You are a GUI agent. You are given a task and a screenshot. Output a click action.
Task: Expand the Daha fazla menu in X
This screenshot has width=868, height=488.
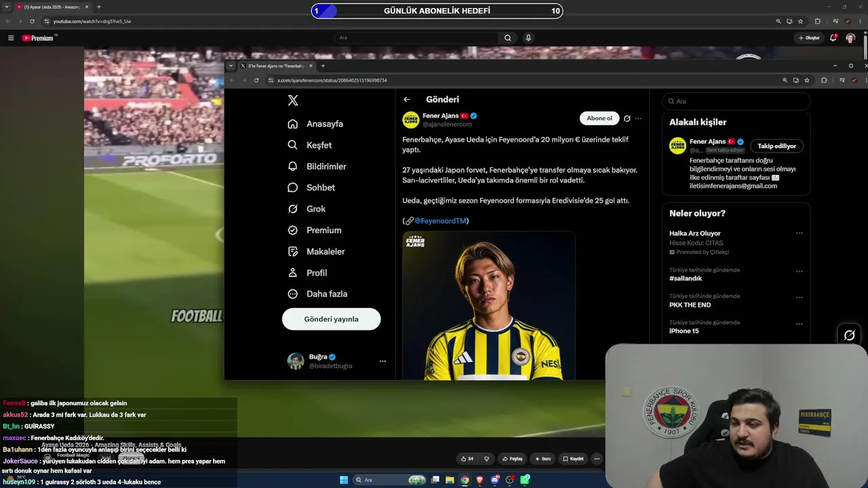pyautogui.click(x=318, y=294)
